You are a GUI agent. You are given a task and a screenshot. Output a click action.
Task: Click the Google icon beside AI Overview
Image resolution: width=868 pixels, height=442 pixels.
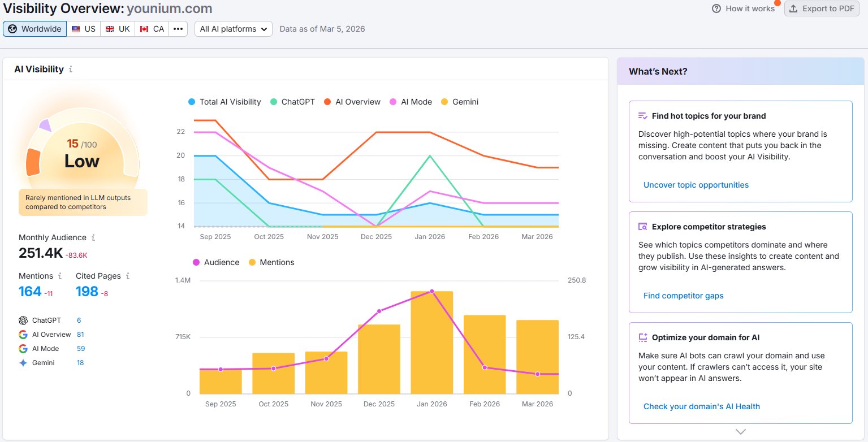pyautogui.click(x=23, y=335)
